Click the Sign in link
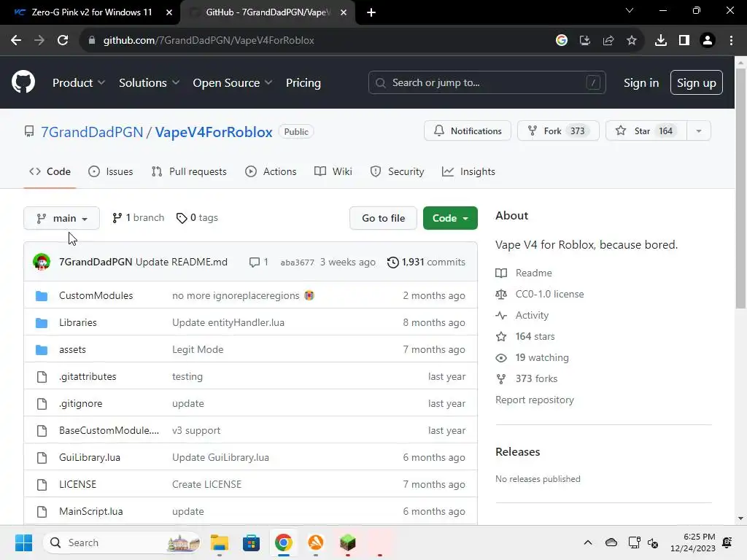The height and width of the screenshot is (560, 747). point(640,82)
